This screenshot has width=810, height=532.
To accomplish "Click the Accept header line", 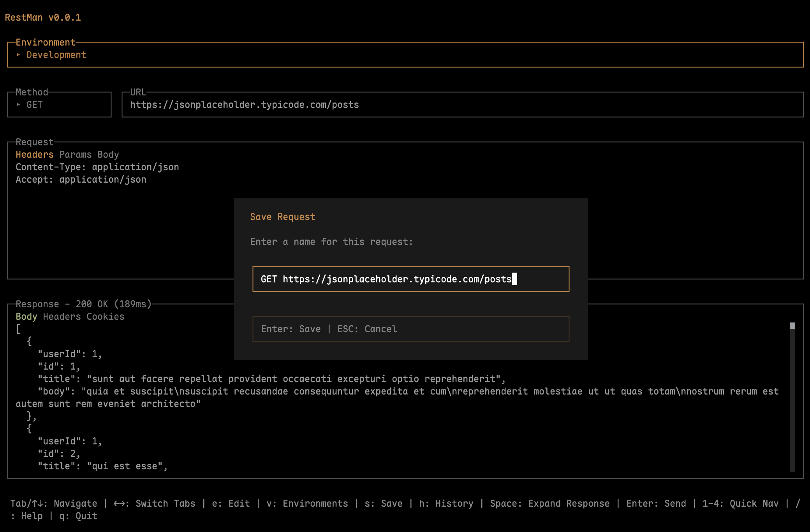I will tap(81, 180).
